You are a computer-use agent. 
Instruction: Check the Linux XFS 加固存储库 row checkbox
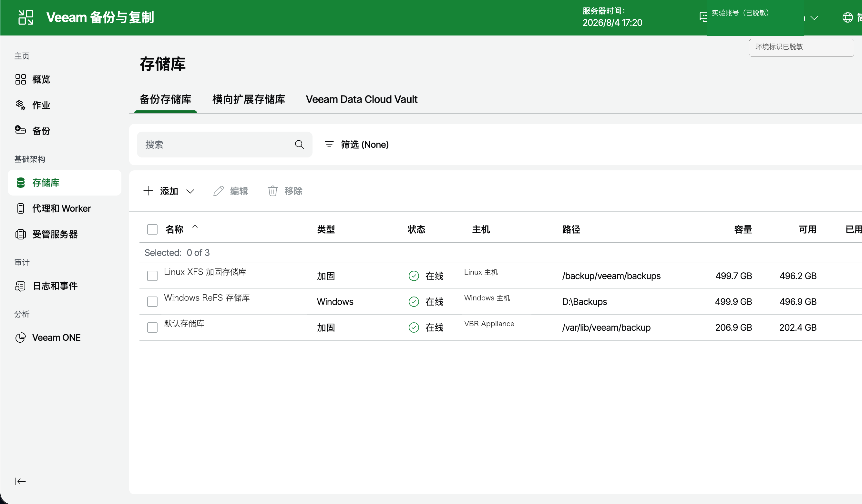[x=152, y=276]
